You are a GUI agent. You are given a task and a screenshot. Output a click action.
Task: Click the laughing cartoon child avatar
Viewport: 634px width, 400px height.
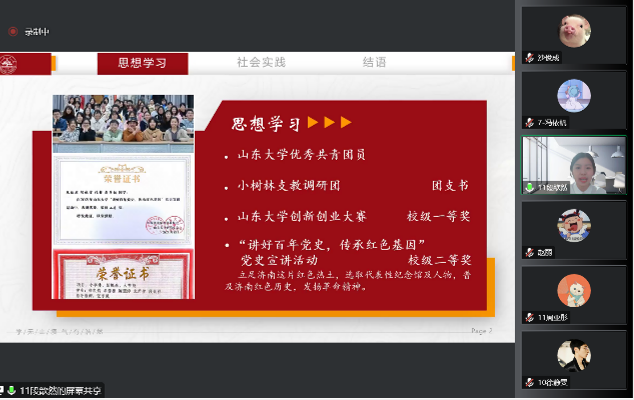coord(574,226)
